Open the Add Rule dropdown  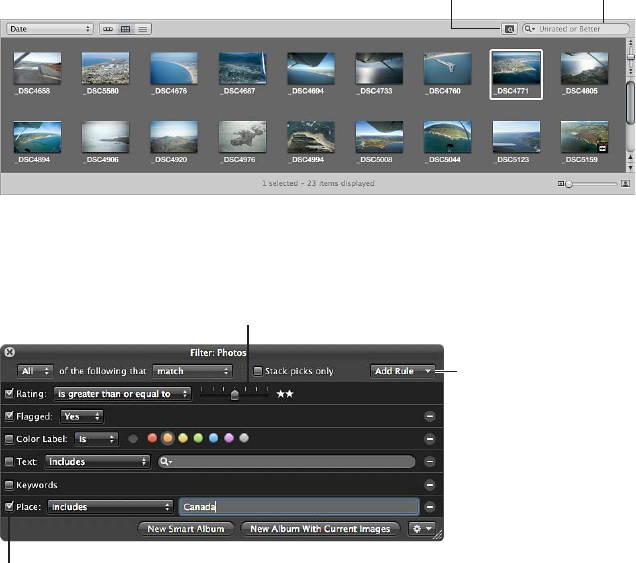pos(402,371)
